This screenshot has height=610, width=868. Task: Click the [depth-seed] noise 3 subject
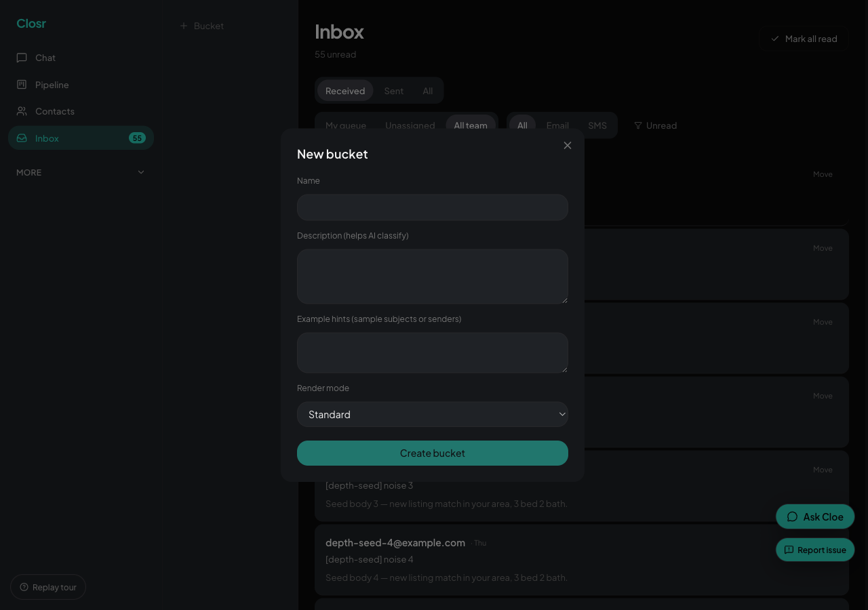[369, 485]
